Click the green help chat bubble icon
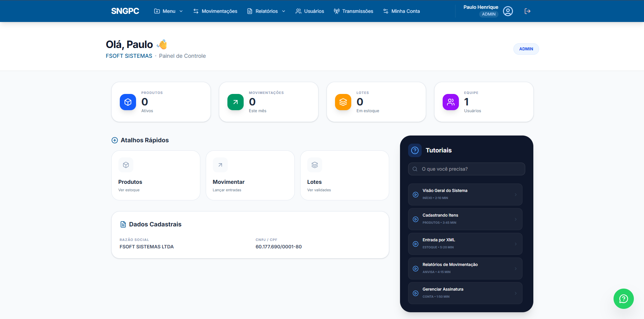 pos(623,299)
